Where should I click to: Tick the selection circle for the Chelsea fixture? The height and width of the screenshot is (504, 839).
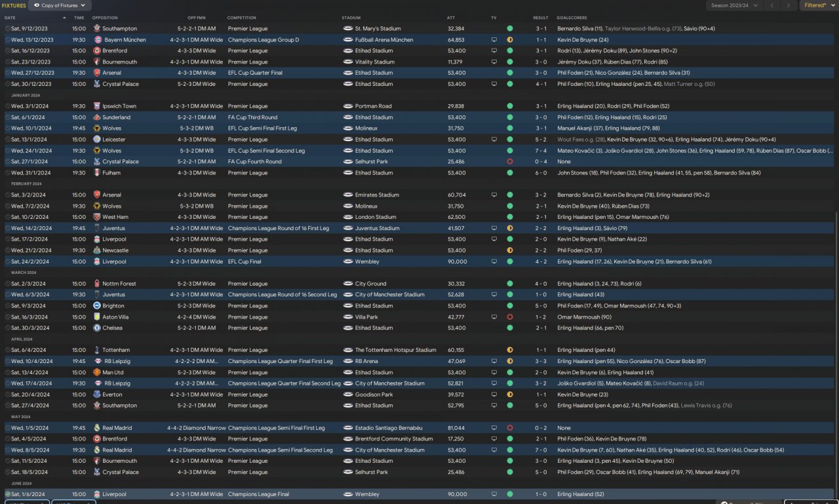(x=7, y=328)
